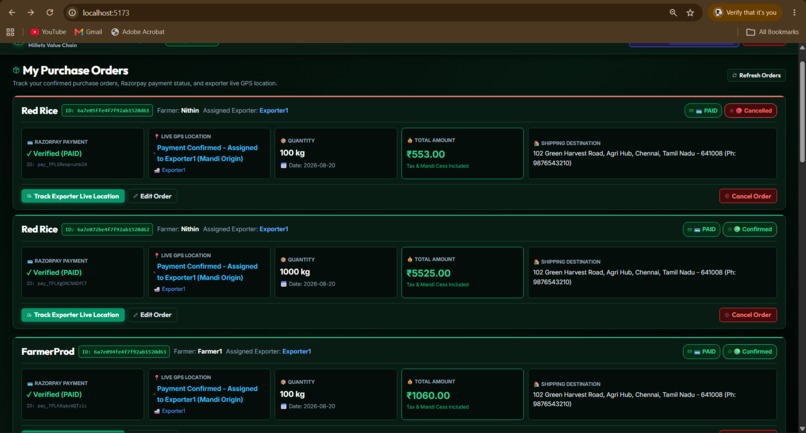Image resolution: width=806 pixels, height=433 pixels.
Task: Bookmark this page with the star icon
Action: (690, 12)
